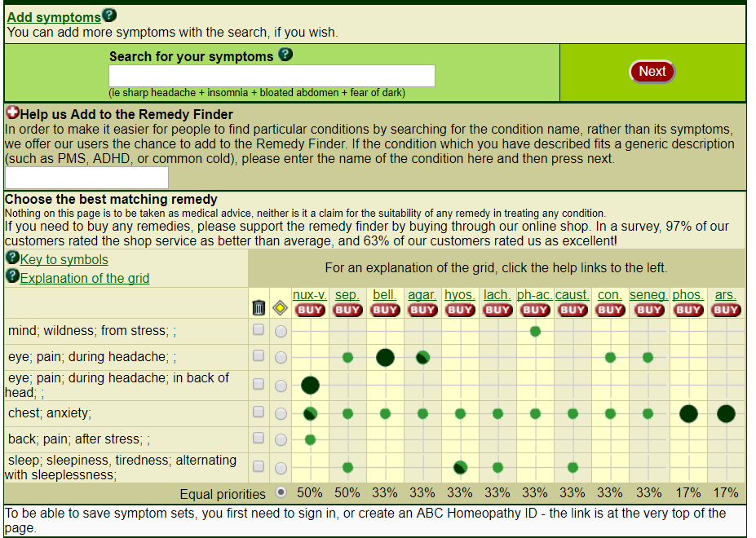
Task: Tick checkbox for mind; wildness; from stress
Action: click(259, 330)
